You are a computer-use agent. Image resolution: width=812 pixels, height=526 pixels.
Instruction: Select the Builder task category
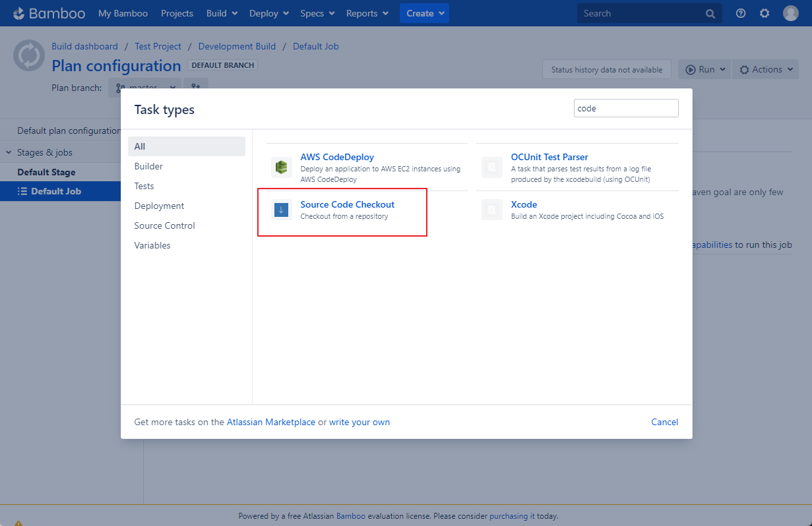(187, 166)
